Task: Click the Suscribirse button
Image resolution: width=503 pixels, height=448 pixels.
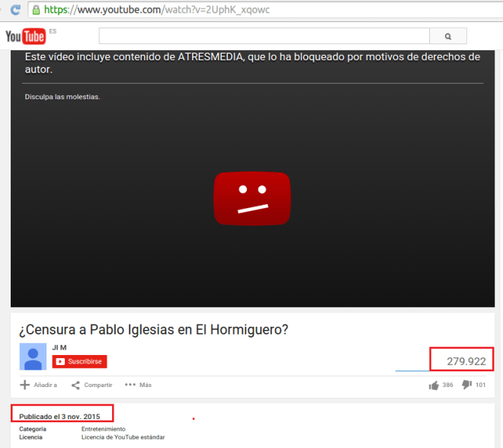Action: coord(79,362)
